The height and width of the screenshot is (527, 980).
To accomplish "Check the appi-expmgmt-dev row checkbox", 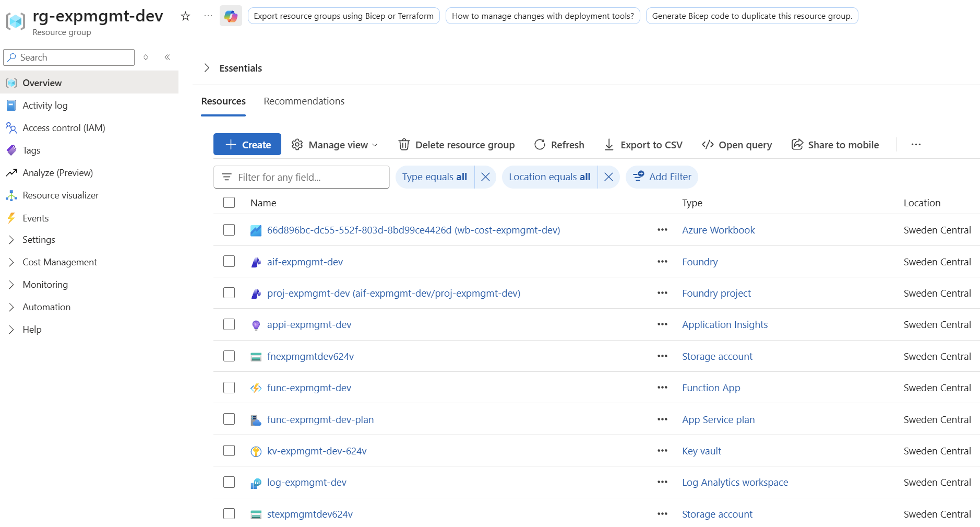I will [229, 325].
